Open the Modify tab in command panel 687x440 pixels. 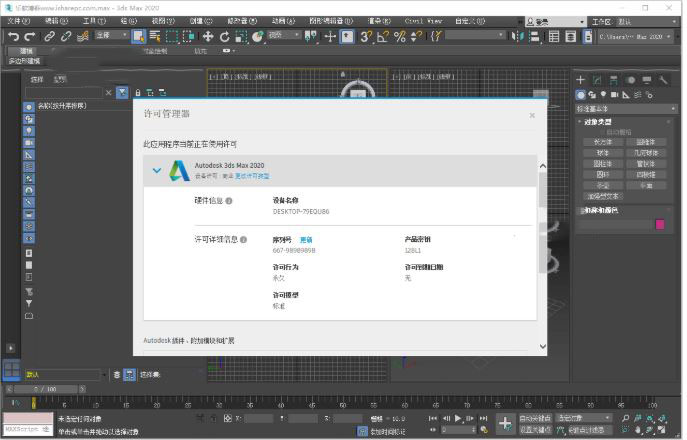coord(597,80)
